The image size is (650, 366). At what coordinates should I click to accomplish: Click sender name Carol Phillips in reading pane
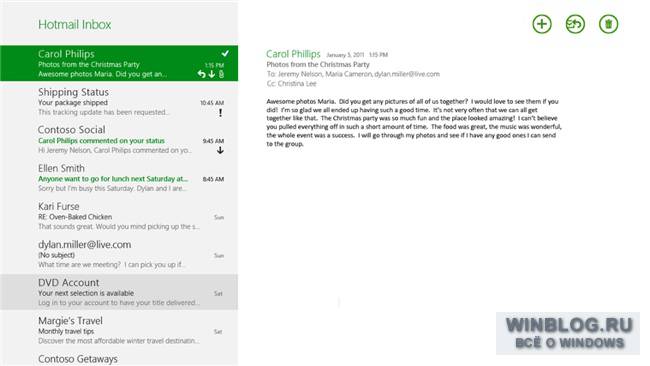coord(293,54)
